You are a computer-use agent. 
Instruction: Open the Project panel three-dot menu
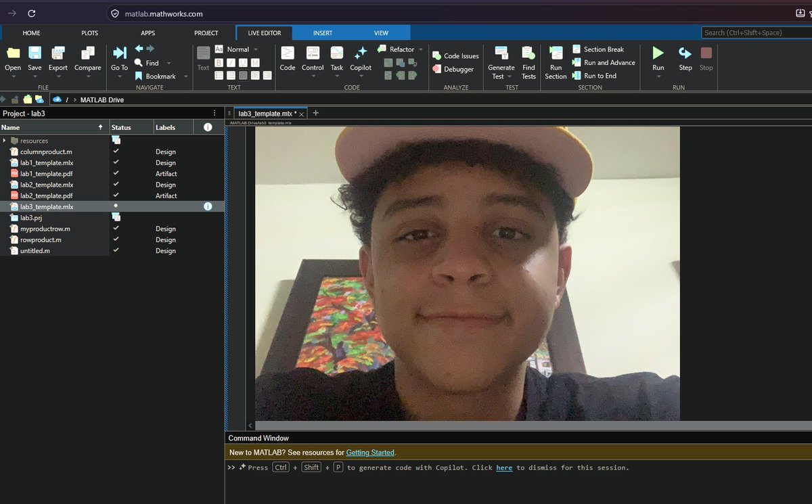click(215, 113)
